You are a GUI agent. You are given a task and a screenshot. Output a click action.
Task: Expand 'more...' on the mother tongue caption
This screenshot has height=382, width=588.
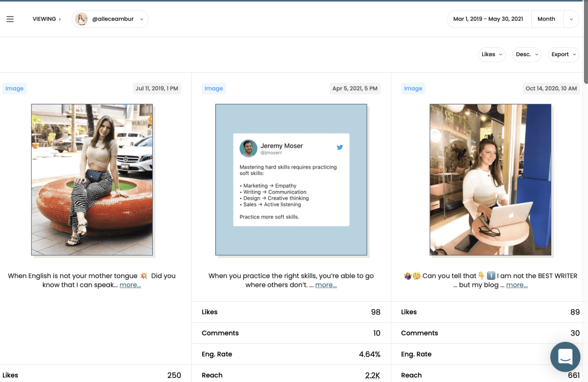point(130,285)
